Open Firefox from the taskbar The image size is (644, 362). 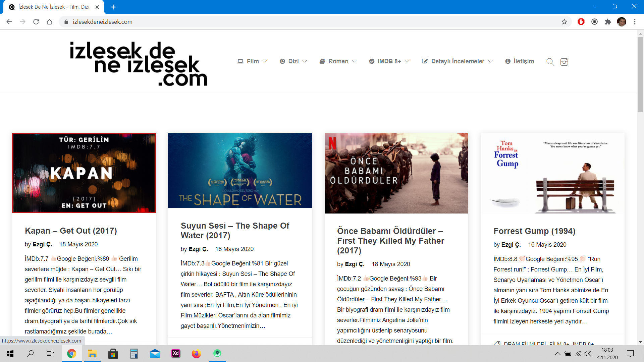click(x=197, y=354)
